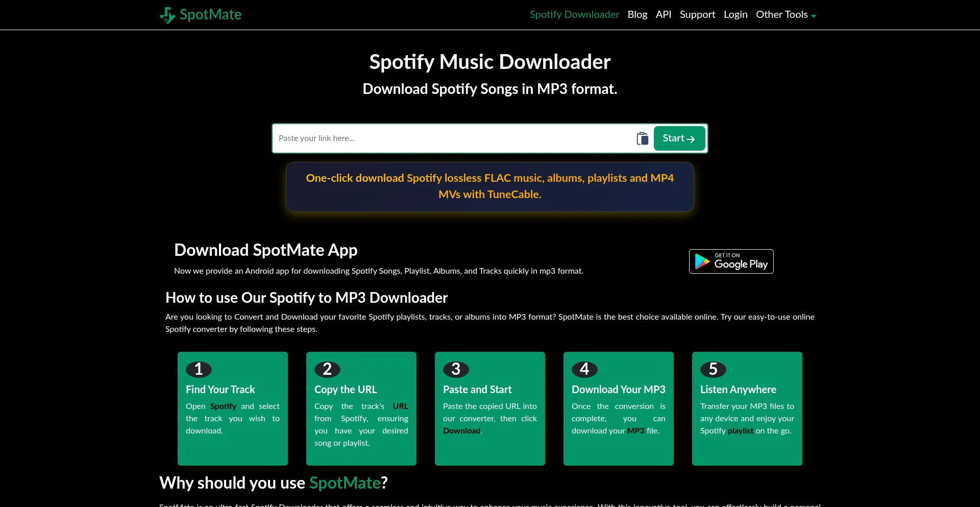The height and width of the screenshot is (507, 980).
Task: Click the clipboard paste icon
Action: 642,138
